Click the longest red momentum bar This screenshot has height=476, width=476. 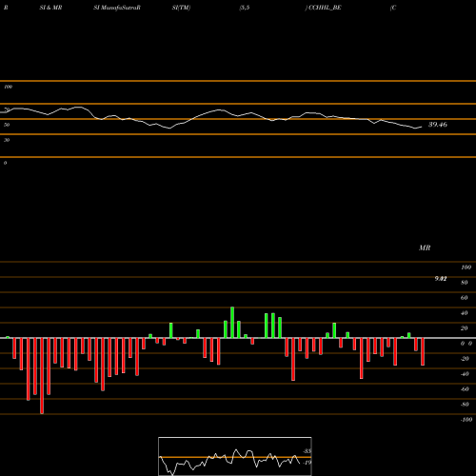42,376
